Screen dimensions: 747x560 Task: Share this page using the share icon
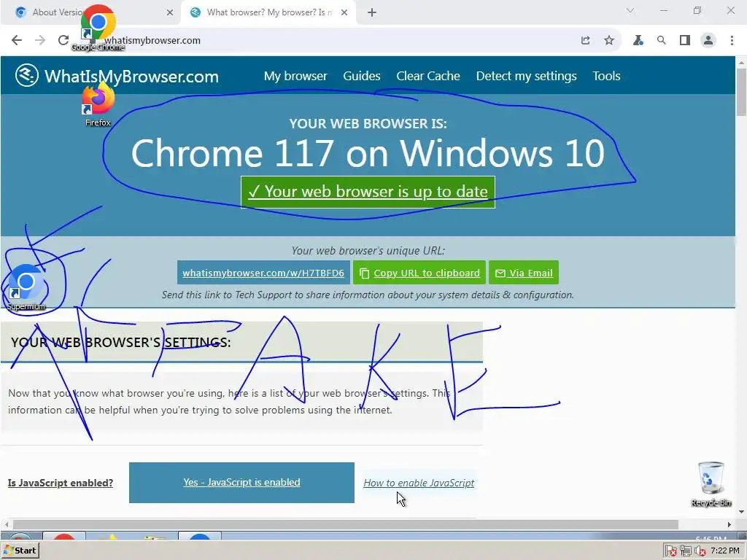(x=586, y=41)
